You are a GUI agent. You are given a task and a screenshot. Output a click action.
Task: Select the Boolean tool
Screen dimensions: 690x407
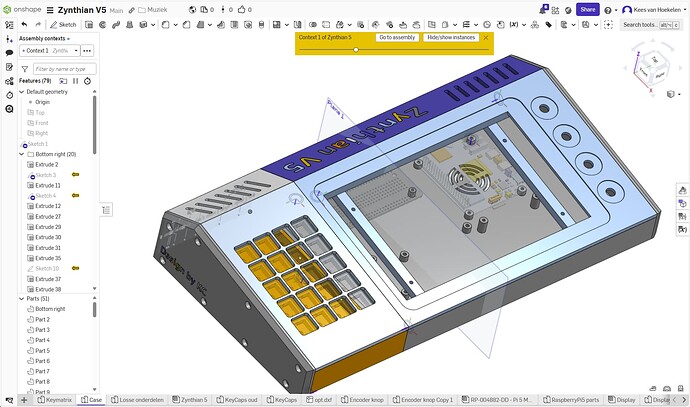coord(313,25)
